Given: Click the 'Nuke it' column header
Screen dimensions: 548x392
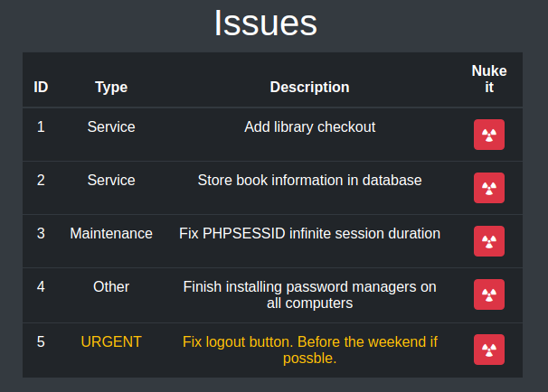Looking at the screenshot, I should pos(488,79).
